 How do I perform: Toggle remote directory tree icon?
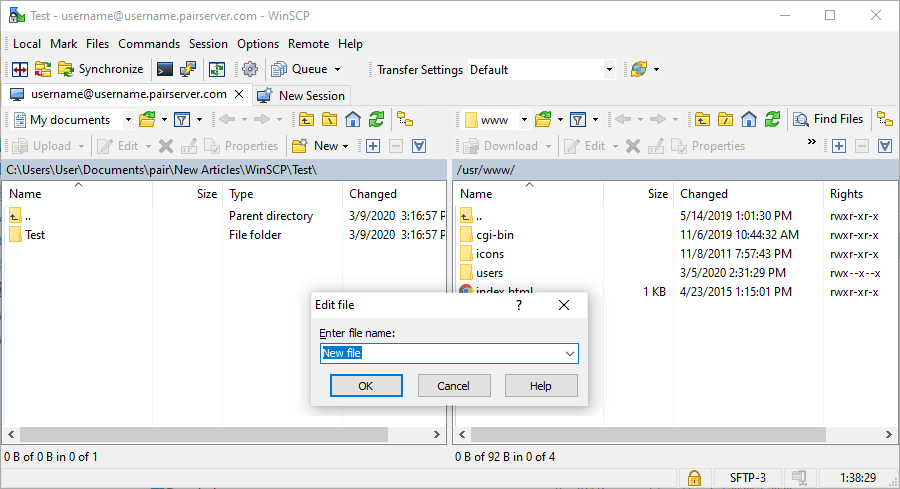pyautogui.click(x=885, y=119)
